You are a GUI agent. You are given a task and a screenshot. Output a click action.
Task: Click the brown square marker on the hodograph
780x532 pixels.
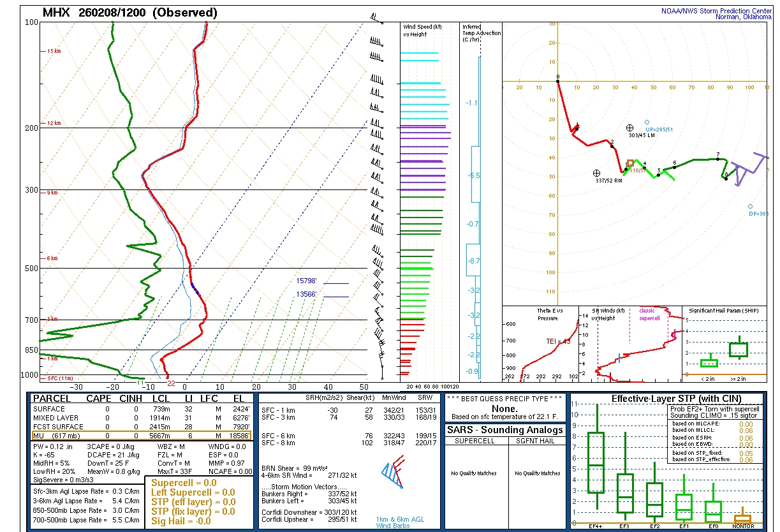(630, 163)
